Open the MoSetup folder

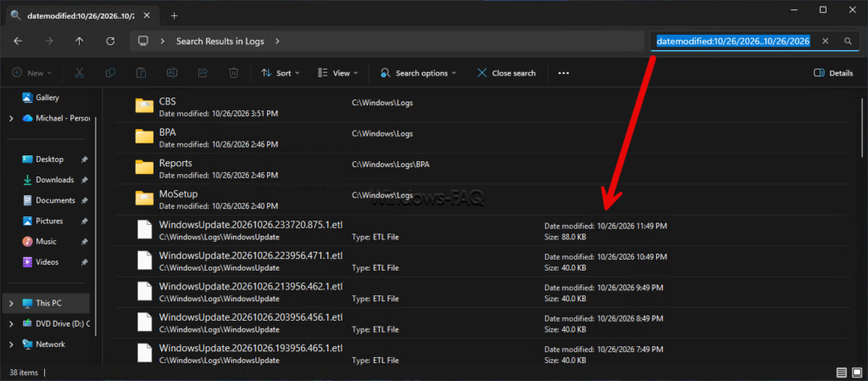click(x=482, y=199)
